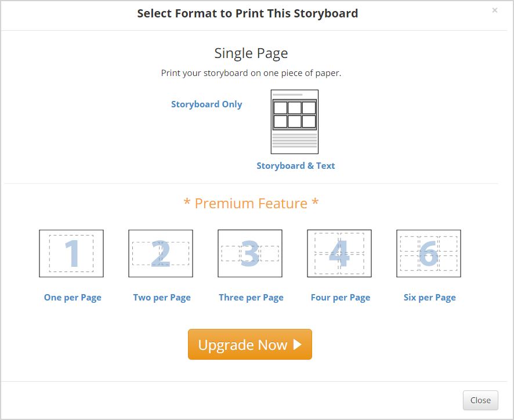Click the Three per Page text link

click(251, 298)
